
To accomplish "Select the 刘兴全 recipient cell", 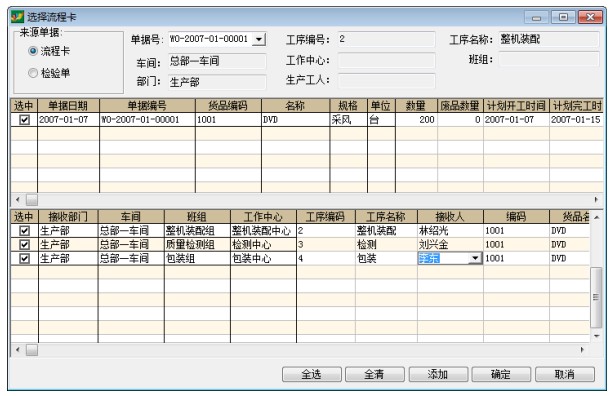I will 450,245.
